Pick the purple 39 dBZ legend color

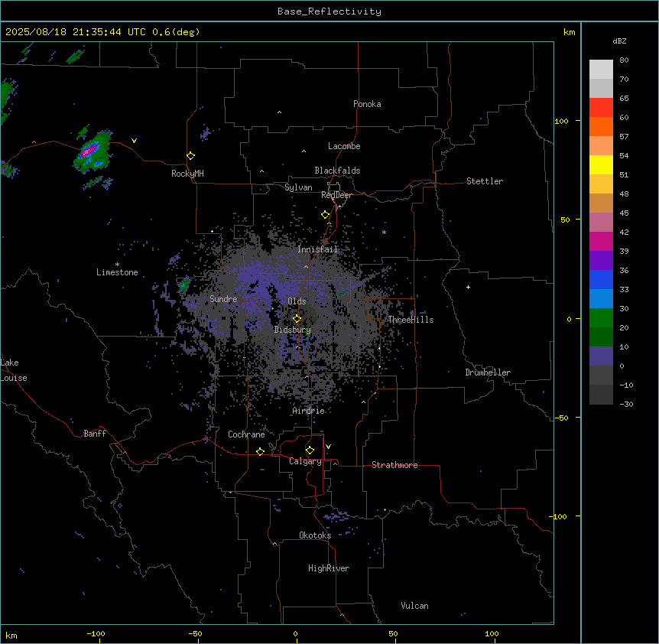(x=601, y=261)
